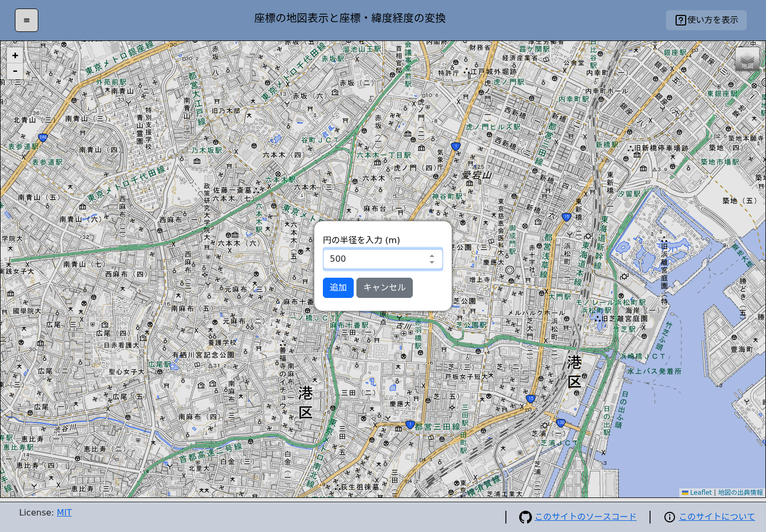Click the page title 座標の地図表示と座標・緯度経度の変換

click(x=350, y=18)
